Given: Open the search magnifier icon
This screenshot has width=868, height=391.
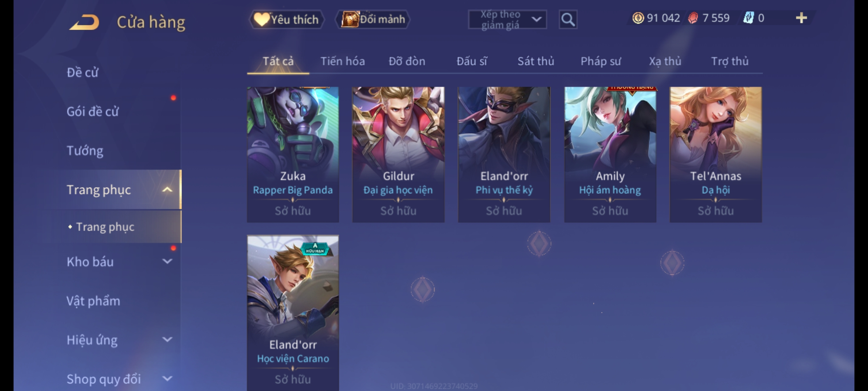Looking at the screenshot, I should coord(568,20).
